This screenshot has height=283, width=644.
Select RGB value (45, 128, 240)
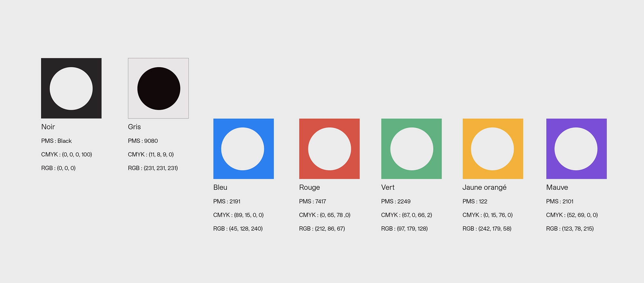point(238,228)
